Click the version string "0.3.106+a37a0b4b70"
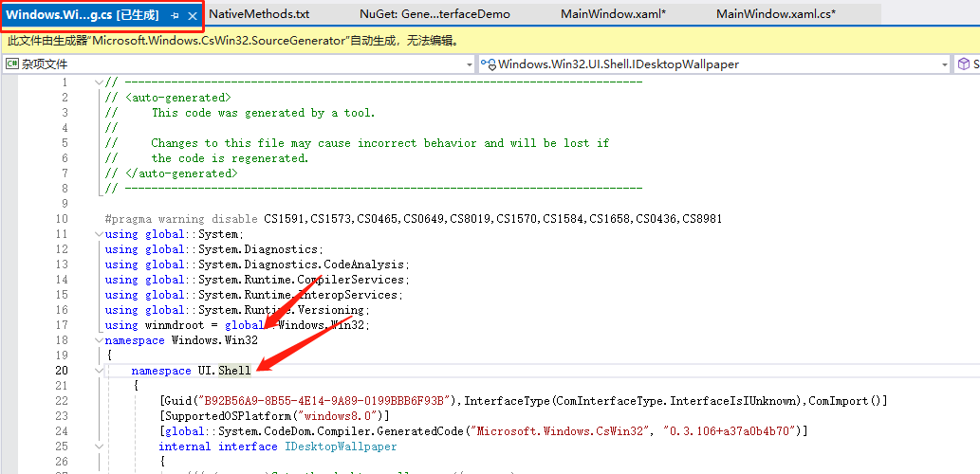980x474 pixels. tap(731, 431)
